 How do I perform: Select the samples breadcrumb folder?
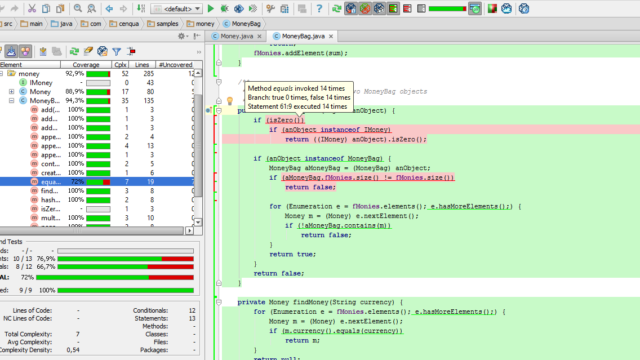click(163, 24)
